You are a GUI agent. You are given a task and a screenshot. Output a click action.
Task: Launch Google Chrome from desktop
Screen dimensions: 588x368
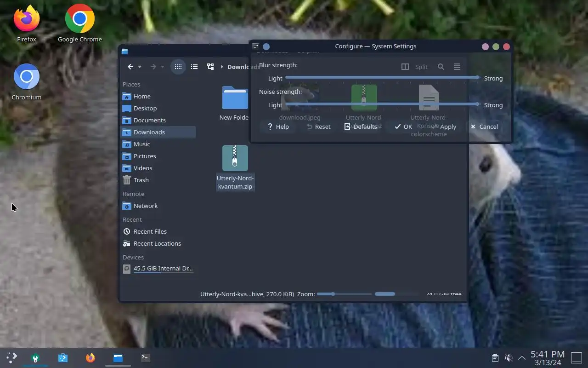[x=80, y=24]
